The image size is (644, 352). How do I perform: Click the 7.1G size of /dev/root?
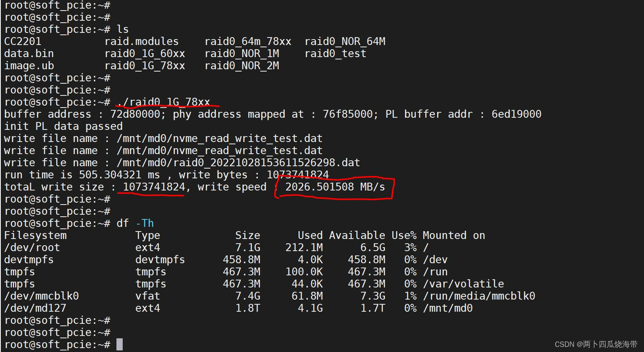tap(248, 248)
